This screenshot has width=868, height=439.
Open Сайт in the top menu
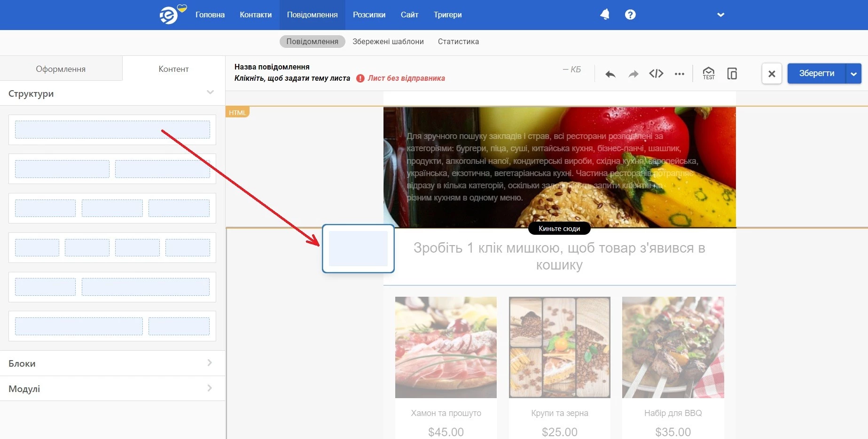click(409, 15)
